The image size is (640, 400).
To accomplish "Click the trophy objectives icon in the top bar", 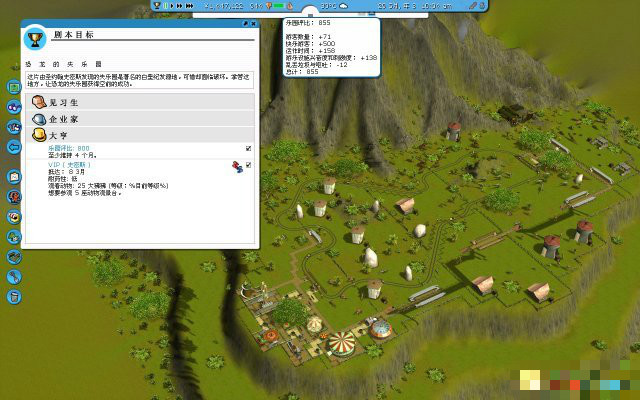I will [x=157, y=5].
